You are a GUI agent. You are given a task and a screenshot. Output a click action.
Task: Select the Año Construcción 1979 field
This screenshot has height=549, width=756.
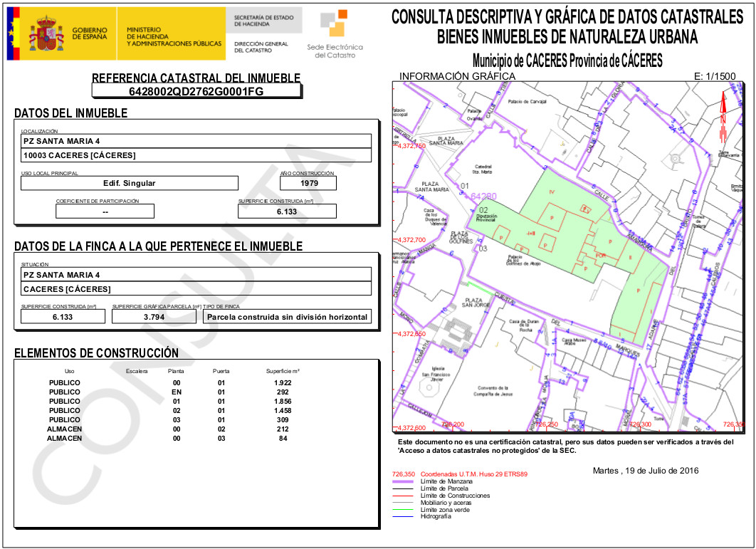click(x=308, y=183)
